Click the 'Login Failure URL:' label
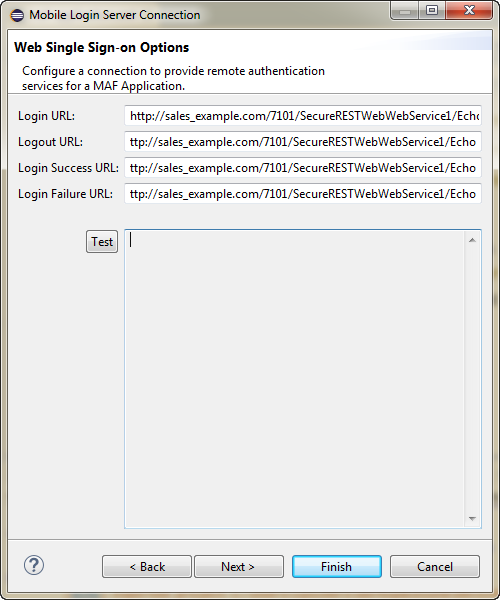This screenshot has height=600, width=500. point(65,194)
